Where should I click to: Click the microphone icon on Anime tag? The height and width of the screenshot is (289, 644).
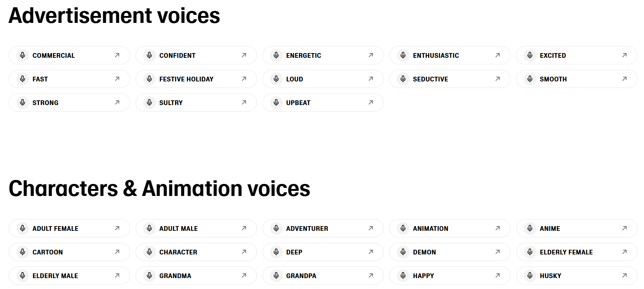coord(530,228)
